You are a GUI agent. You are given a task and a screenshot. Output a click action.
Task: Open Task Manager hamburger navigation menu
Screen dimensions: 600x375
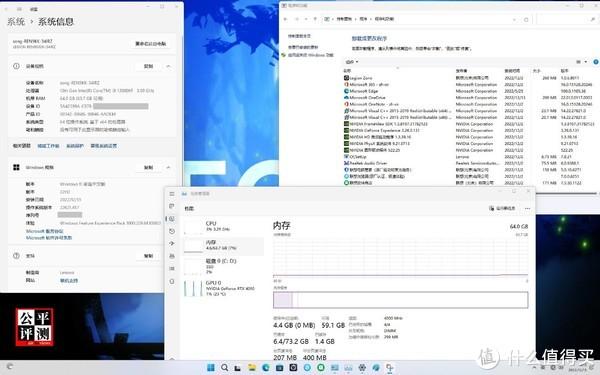point(172,194)
